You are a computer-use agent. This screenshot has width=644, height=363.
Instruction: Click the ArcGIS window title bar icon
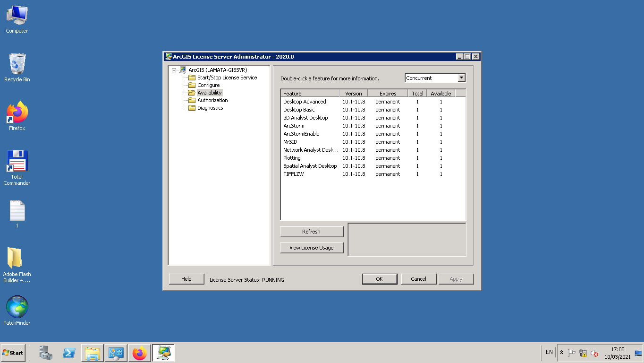click(x=169, y=57)
